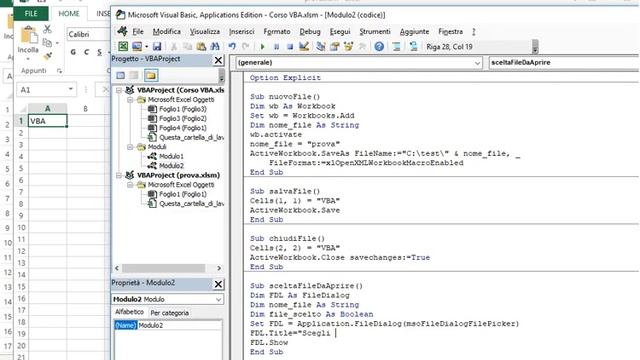Viewport: 640px width, 360px height.
Task: Open toolbar options overflow arrow
Action: pos(535,47)
